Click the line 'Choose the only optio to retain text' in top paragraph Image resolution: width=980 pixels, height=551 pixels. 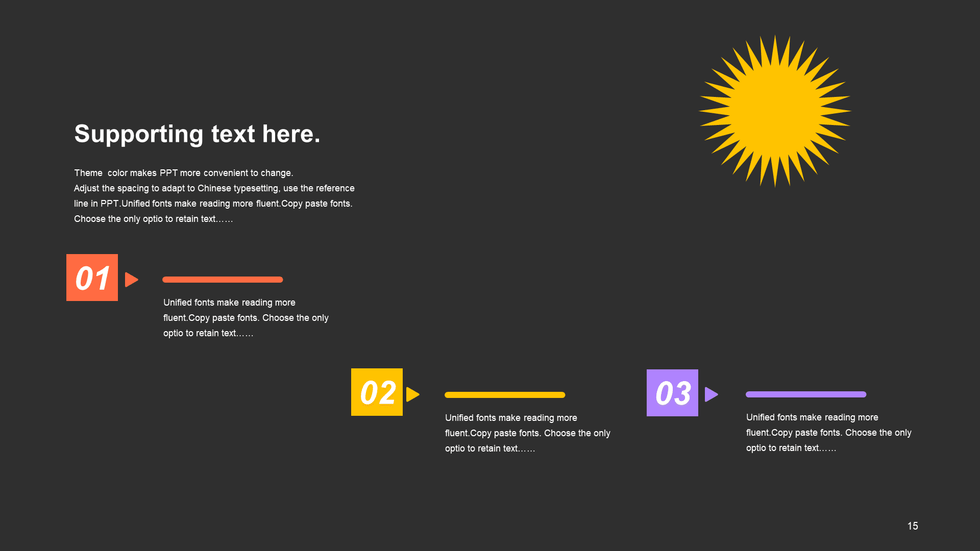[x=154, y=219]
